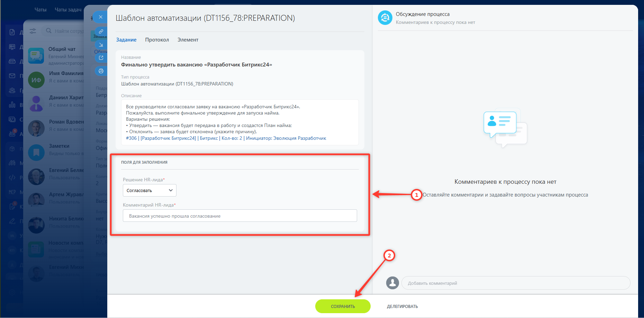This screenshot has height=318, width=644.
Task: Select the Чаты задач tab
Action: coord(68,10)
